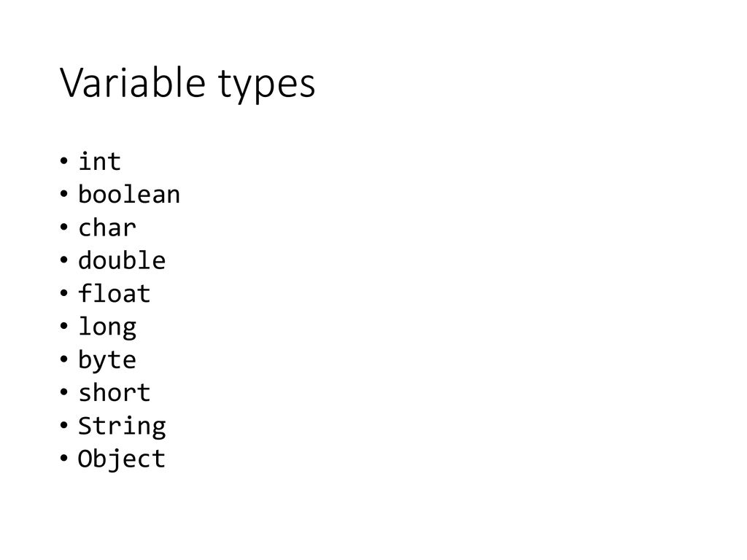Click the word "boolean" in the list
This screenshot has width=747, height=560.
click(x=129, y=194)
